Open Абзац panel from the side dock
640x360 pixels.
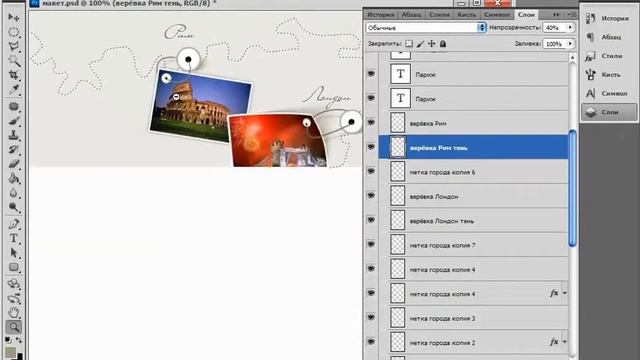609,37
